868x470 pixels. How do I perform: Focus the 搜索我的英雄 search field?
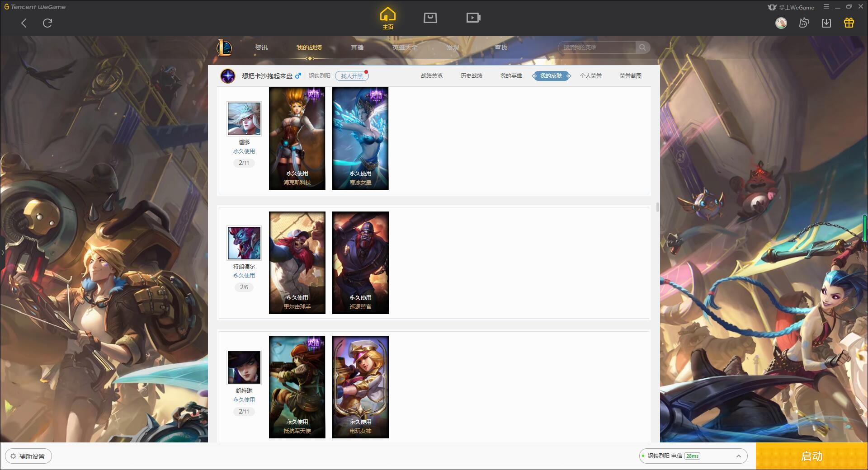(597, 47)
